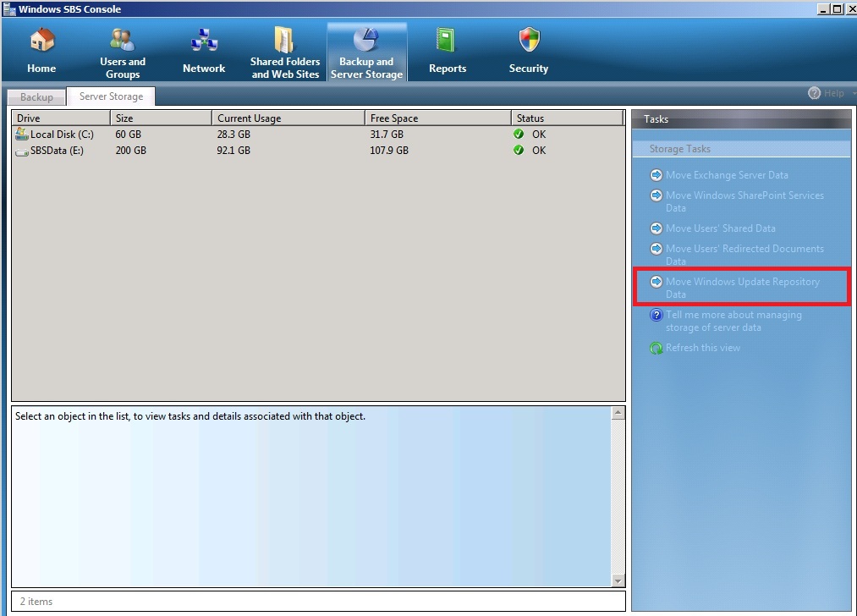857x616 pixels.
Task: Sort list by Status column header
Action: click(x=568, y=118)
